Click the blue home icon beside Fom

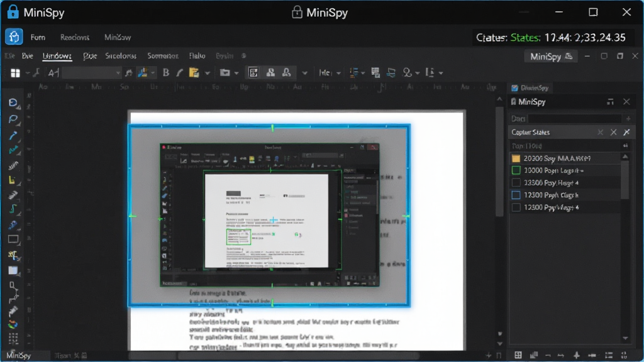pos(14,37)
